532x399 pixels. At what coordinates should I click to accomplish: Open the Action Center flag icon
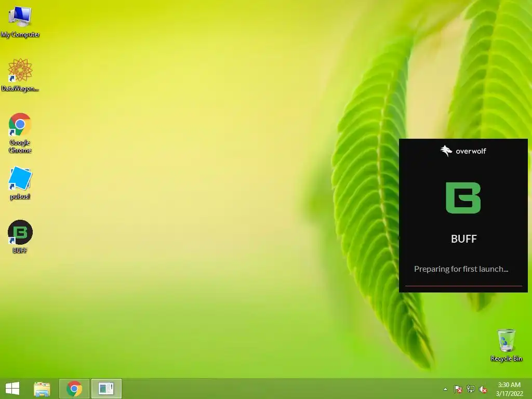(x=458, y=389)
